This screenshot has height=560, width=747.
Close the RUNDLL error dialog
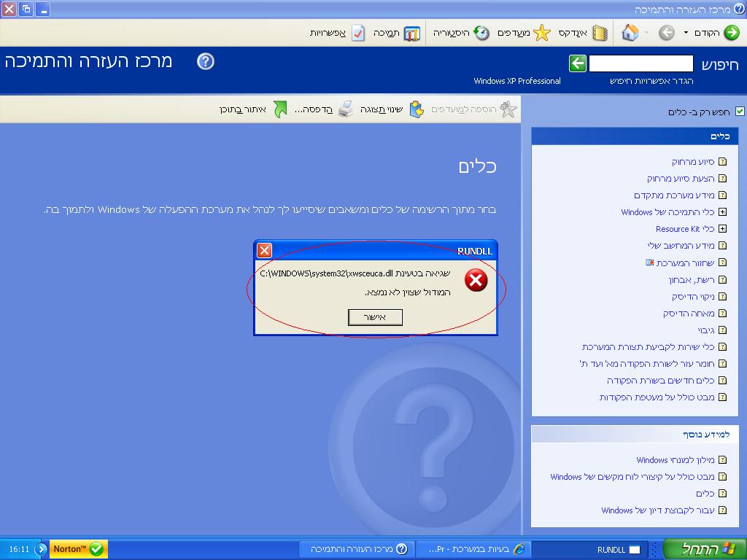point(264,251)
